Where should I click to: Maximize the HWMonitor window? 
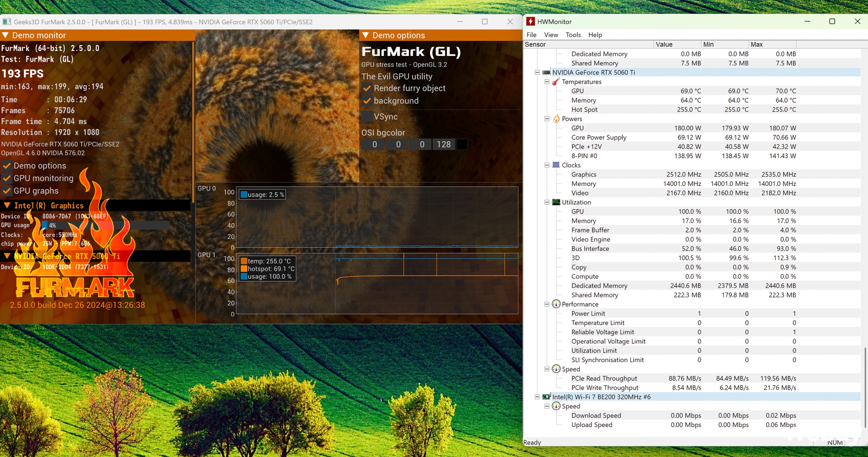(x=832, y=21)
